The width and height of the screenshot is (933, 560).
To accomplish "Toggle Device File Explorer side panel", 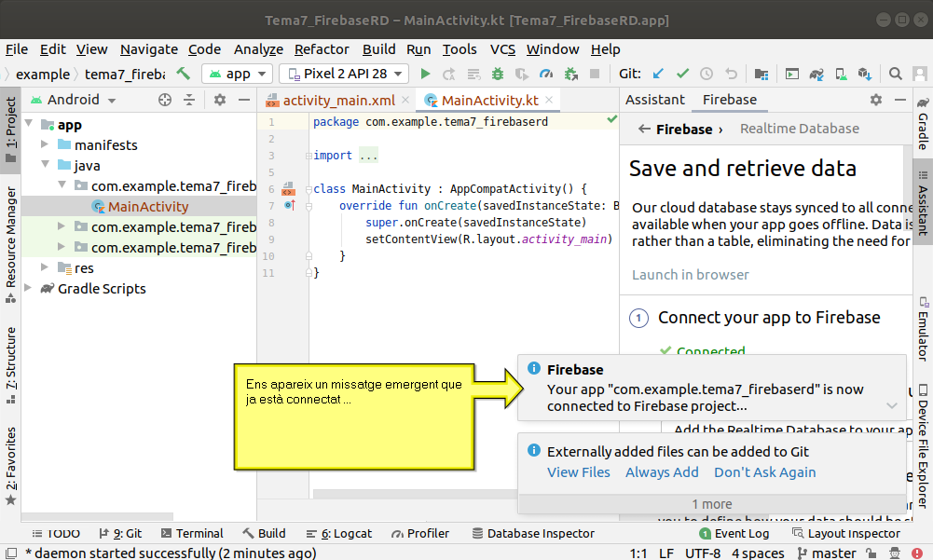I will click(x=923, y=446).
